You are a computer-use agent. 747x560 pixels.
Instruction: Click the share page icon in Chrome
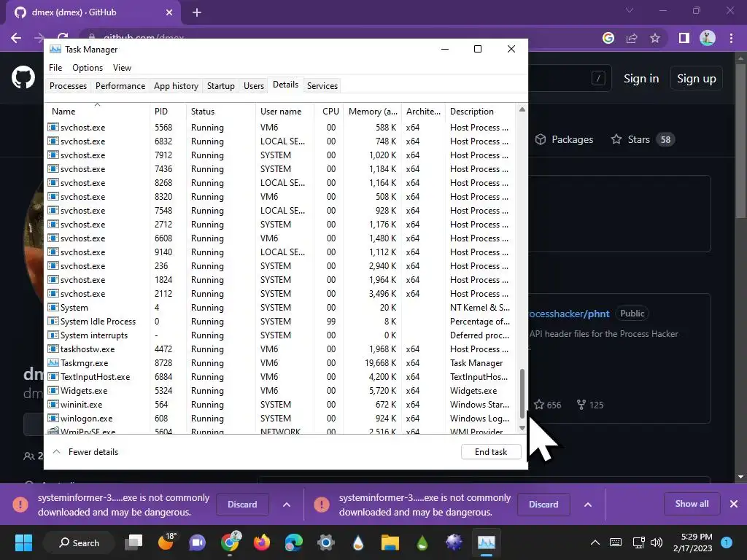632,38
